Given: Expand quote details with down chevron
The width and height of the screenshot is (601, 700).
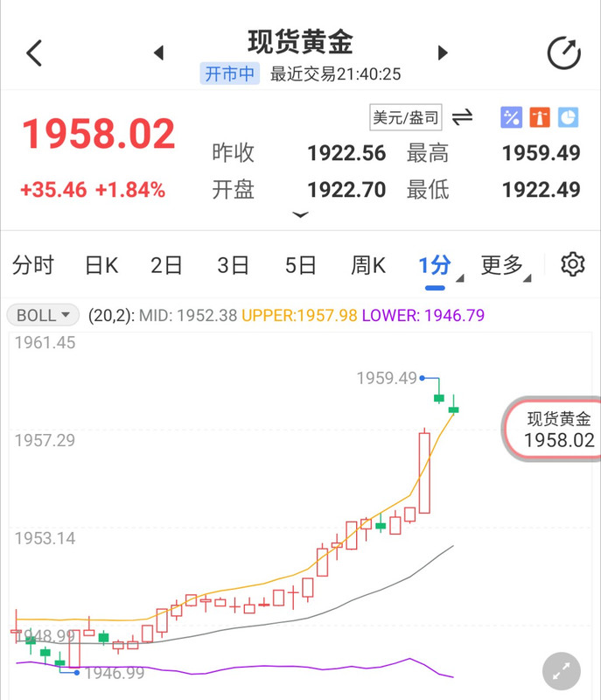Looking at the screenshot, I should 300,215.
